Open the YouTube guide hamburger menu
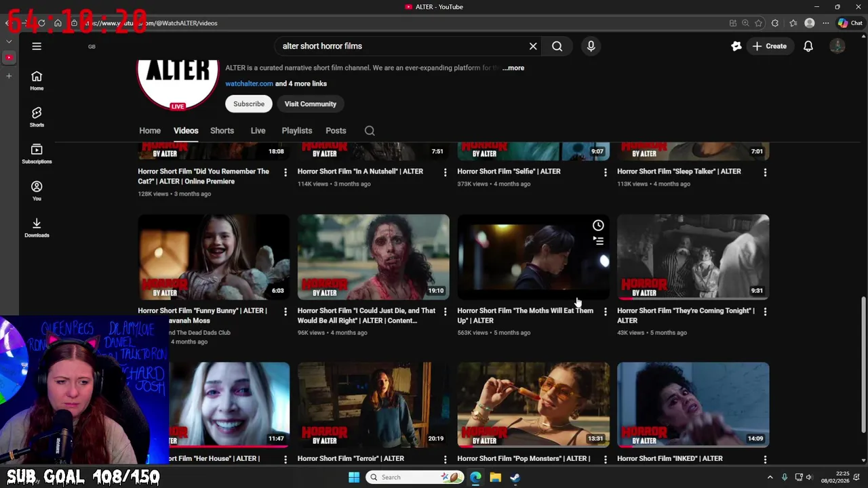 point(37,46)
